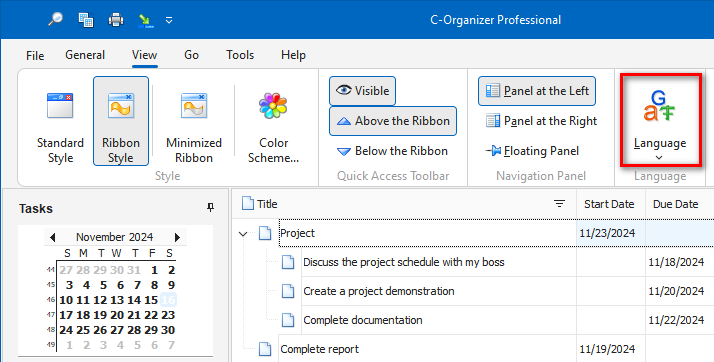
Task: Set navigation Panel at the Left
Action: click(537, 91)
